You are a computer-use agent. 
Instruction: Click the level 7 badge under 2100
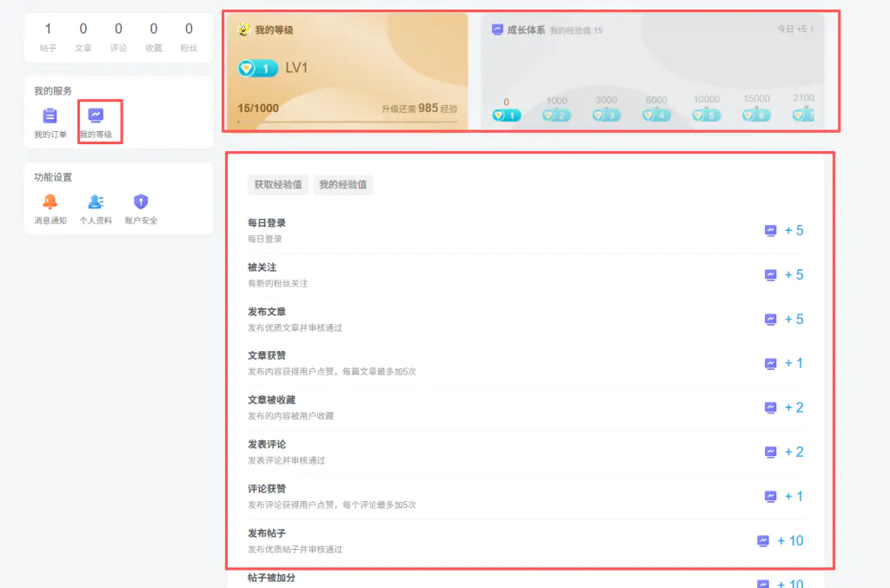point(804,114)
